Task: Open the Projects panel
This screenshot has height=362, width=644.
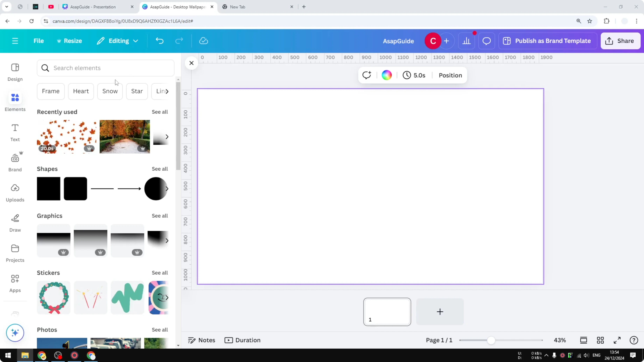Action: (x=15, y=253)
